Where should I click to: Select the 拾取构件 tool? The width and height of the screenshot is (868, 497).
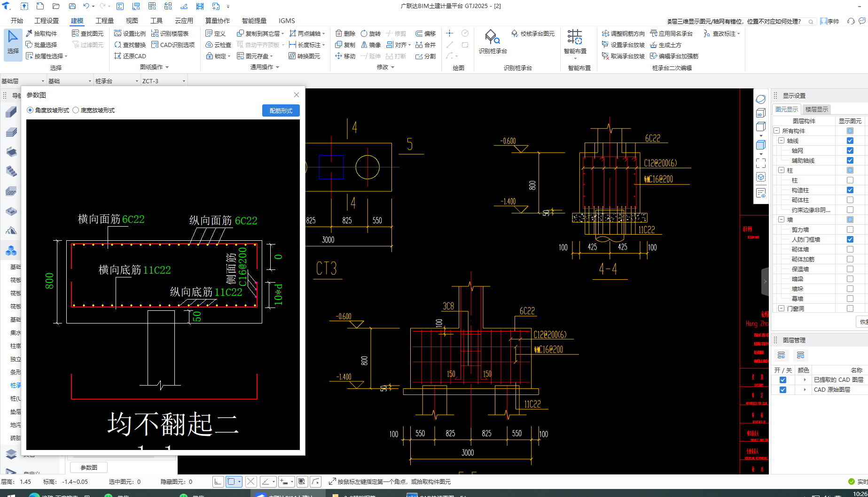point(41,33)
